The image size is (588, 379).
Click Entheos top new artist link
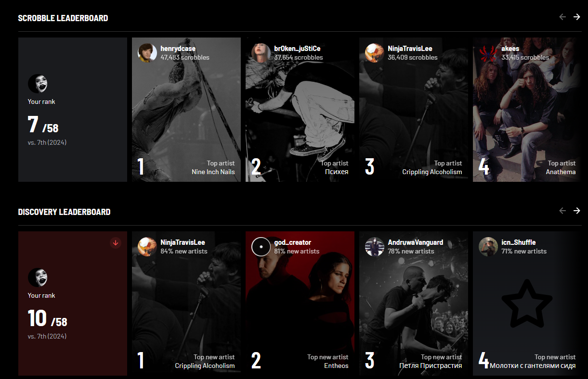coord(336,366)
